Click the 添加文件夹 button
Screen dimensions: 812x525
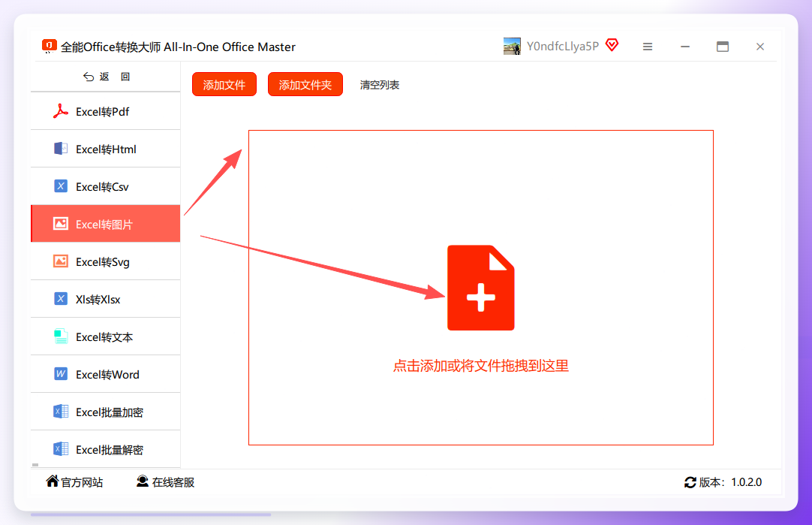point(305,84)
